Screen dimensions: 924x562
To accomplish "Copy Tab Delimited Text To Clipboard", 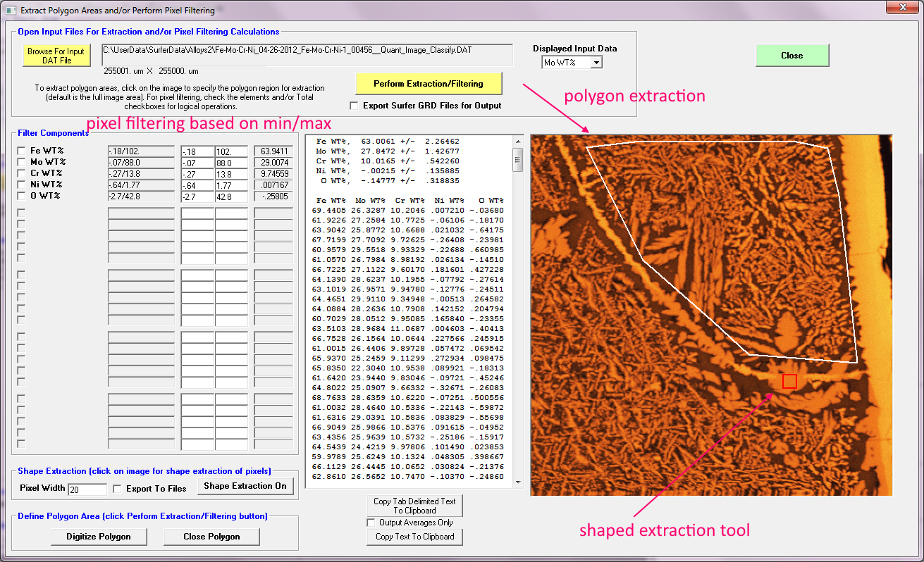I will 414,506.
